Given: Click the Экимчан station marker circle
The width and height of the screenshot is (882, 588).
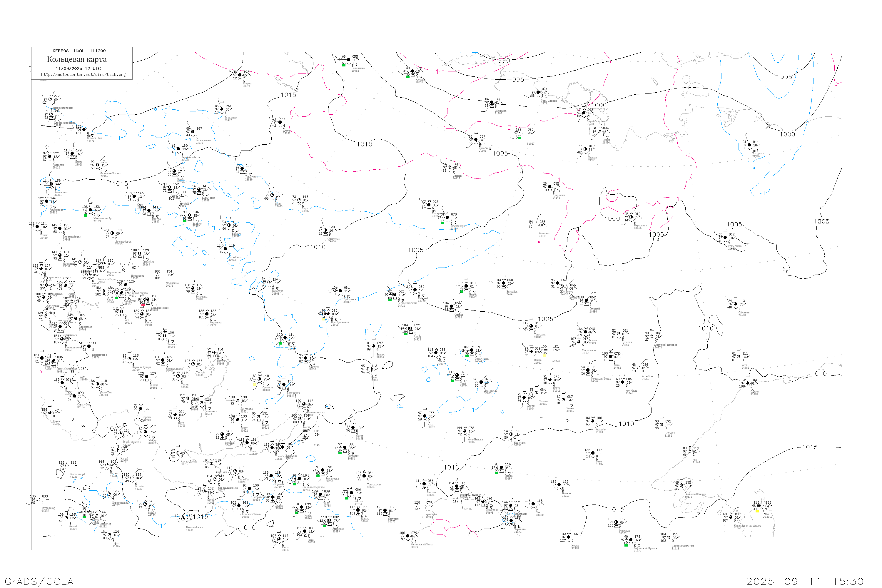Looking at the screenshot, I should coord(616,522).
